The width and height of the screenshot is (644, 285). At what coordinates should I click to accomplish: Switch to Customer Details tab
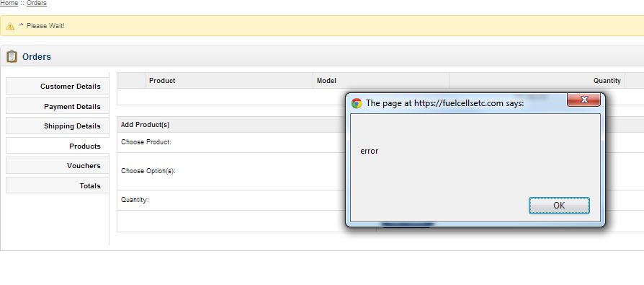(58, 87)
